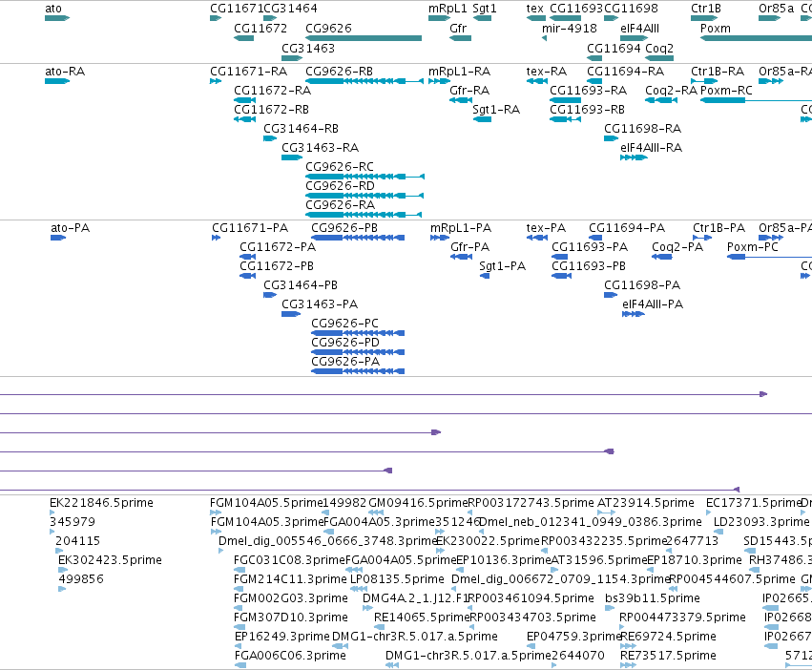812x670 pixels.
Task: Select the CG9626-PD protein label
Action: [345, 342]
